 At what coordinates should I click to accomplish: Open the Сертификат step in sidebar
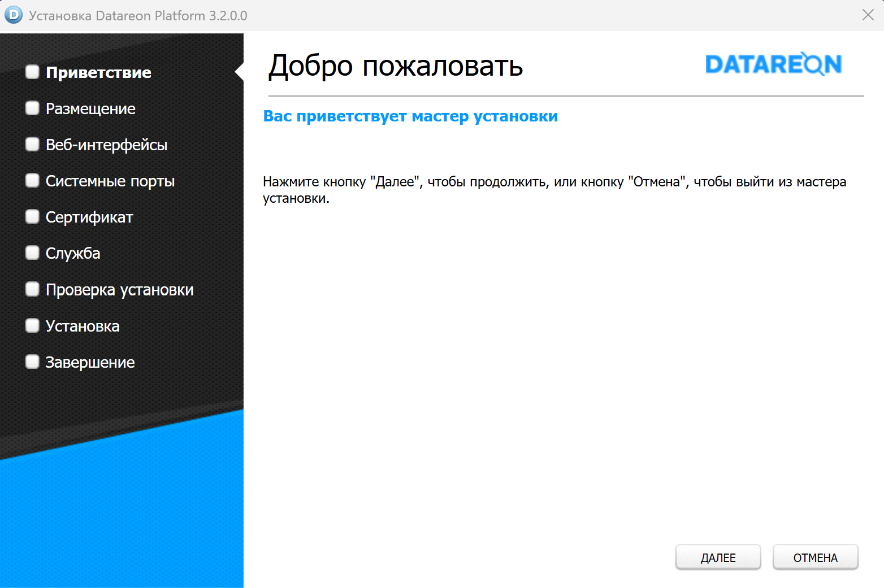tap(89, 217)
